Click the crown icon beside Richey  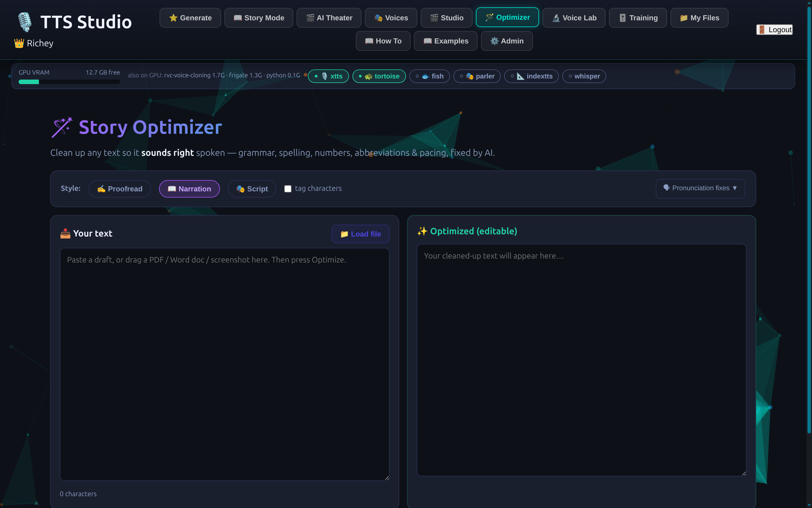(19, 43)
